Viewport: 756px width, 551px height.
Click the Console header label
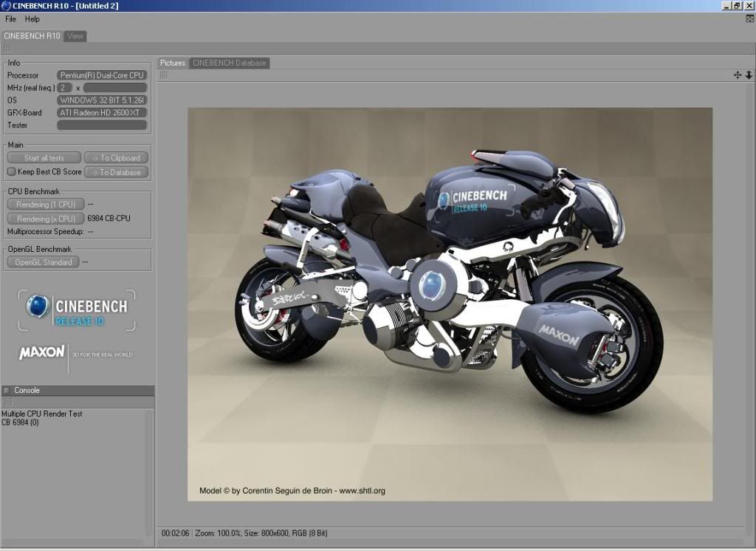(x=27, y=390)
